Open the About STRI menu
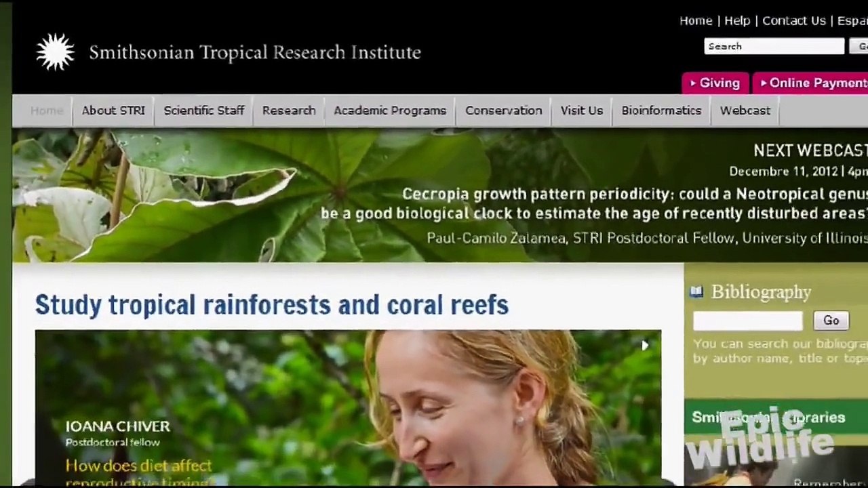 coord(113,110)
